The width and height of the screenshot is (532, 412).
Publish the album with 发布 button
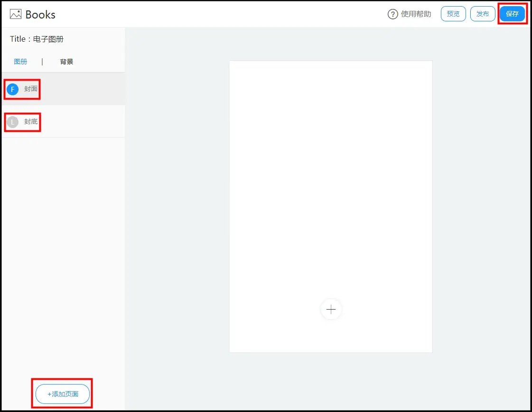click(x=482, y=14)
